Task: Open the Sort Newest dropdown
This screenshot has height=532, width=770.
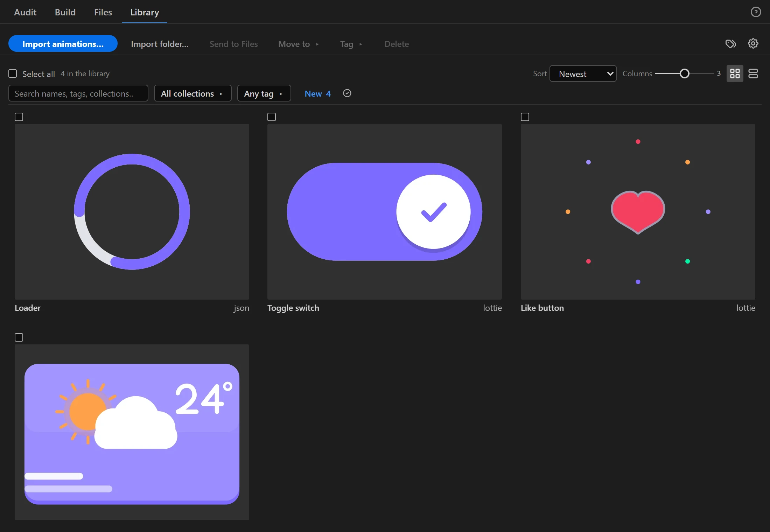Action: [583, 73]
